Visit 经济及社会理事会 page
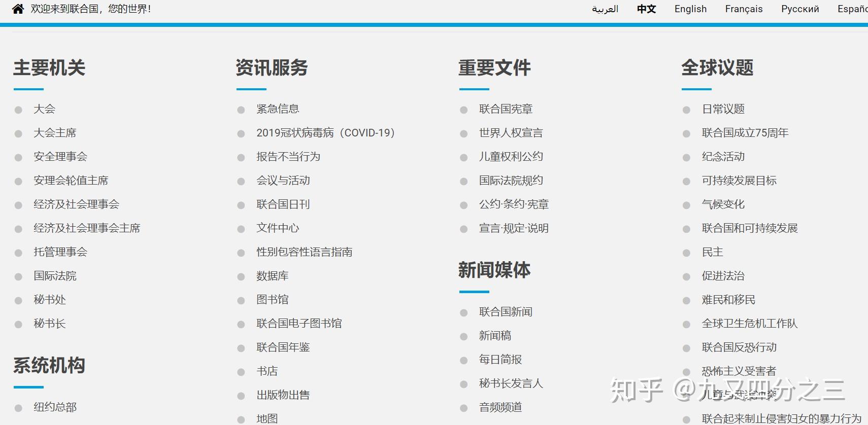Viewport: 868px width, 425px height. tap(76, 204)
